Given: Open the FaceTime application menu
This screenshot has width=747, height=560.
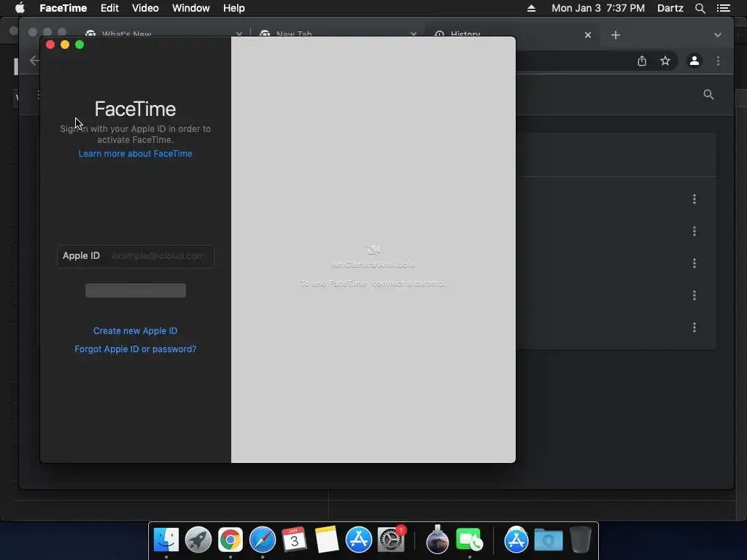Looking at the screenshot, I should click(63, 8).
